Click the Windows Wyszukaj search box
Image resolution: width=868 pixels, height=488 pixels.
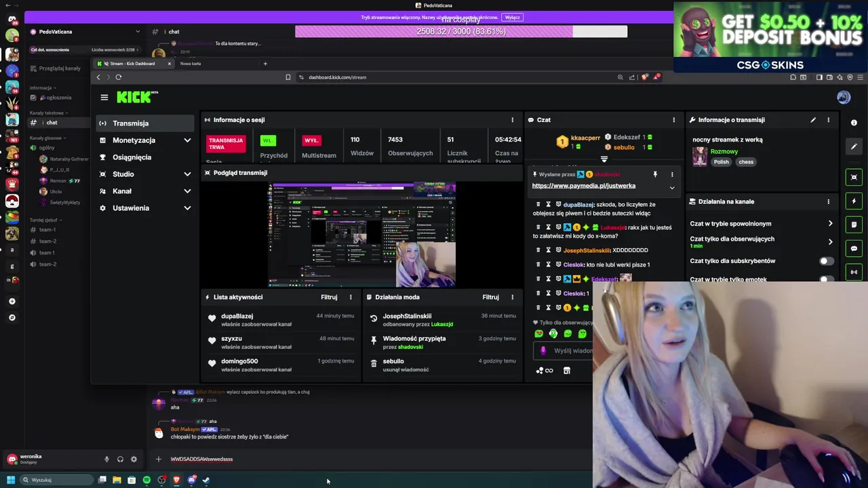[x=56, y=480]
